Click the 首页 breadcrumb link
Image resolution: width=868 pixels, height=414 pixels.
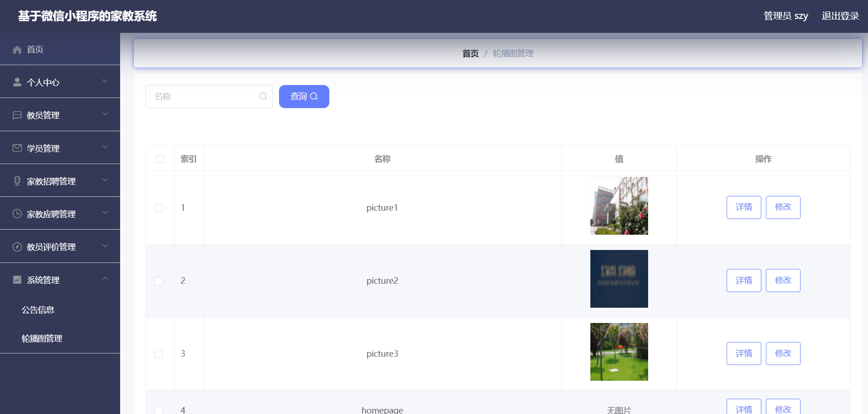point(470,54)
